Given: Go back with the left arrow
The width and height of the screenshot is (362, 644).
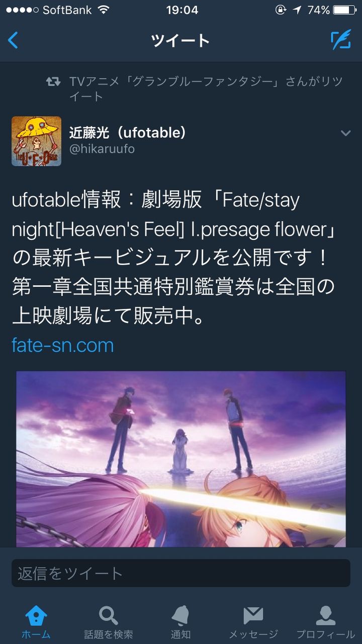Looking at the screenshot, I should tap(13, 40).
